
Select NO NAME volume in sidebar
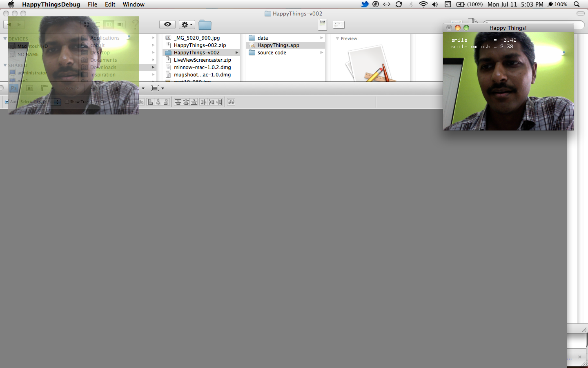[x=28, y=54]
